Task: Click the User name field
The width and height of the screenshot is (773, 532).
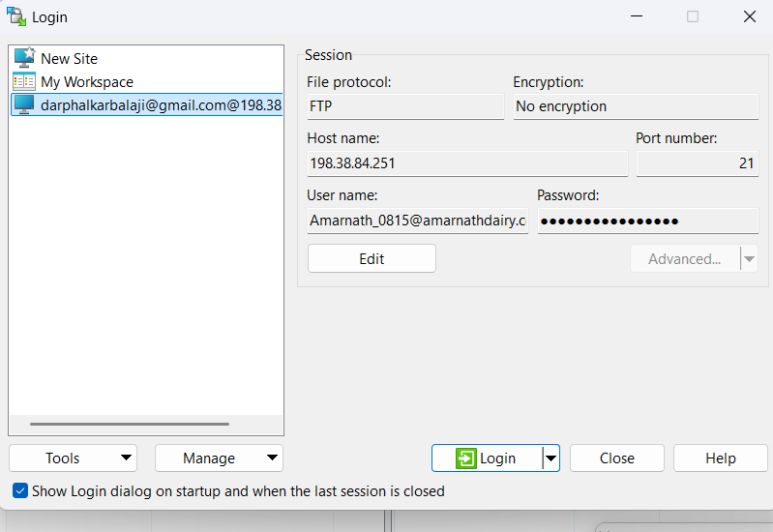Action: pyautogui.click(x=417, y=222)
